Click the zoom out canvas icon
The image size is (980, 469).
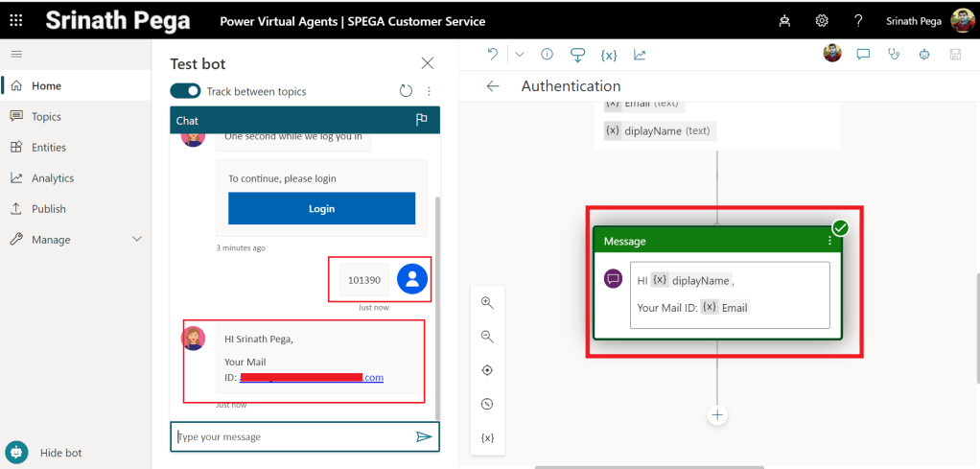(x=487, y=337)
